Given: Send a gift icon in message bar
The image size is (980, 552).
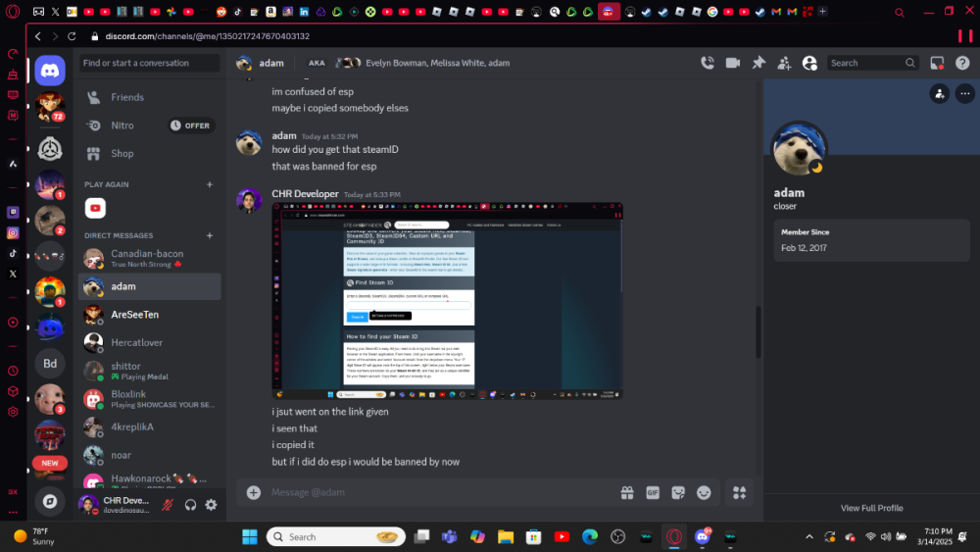Looking at the screenshot, I should pos(627,492).
